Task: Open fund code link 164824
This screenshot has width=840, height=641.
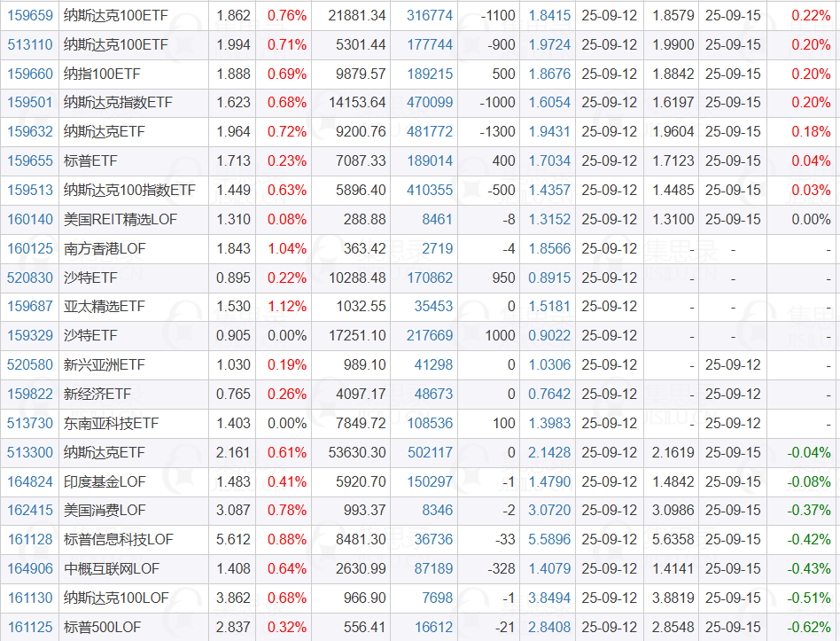Action: tap(30, 481)
